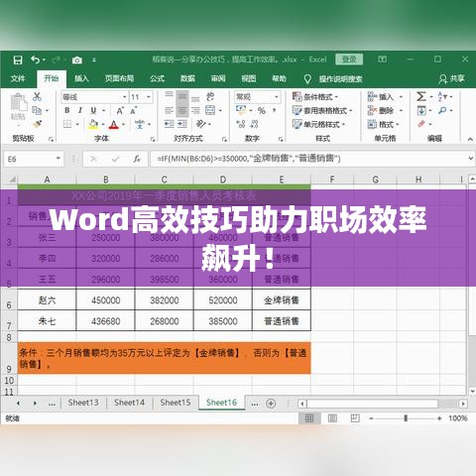Click the Decrease Indent icon

tap(169, 124)
